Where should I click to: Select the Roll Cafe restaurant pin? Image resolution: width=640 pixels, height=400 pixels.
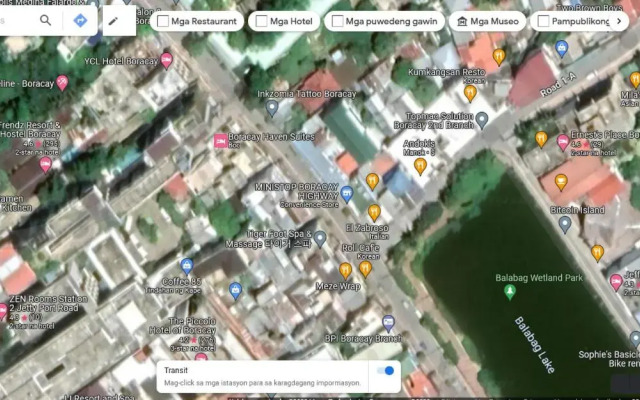(365, 269)
